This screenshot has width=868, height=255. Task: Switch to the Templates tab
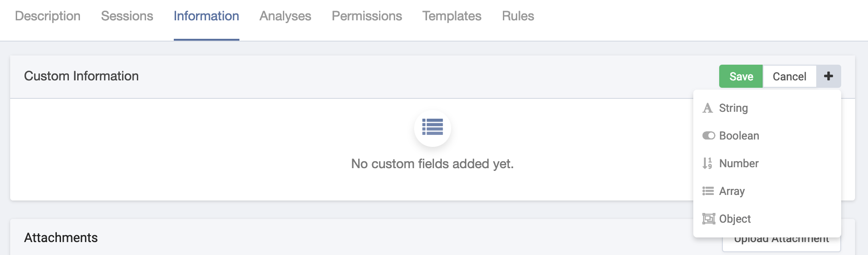(x=452, y=16)
